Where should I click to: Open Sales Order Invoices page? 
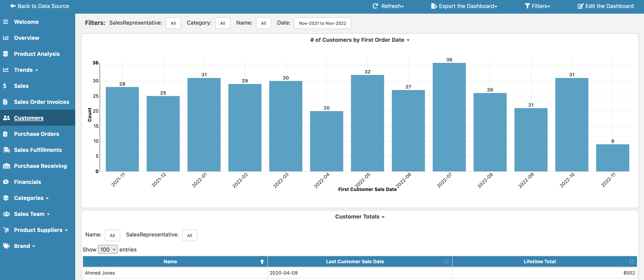point(41,102)
